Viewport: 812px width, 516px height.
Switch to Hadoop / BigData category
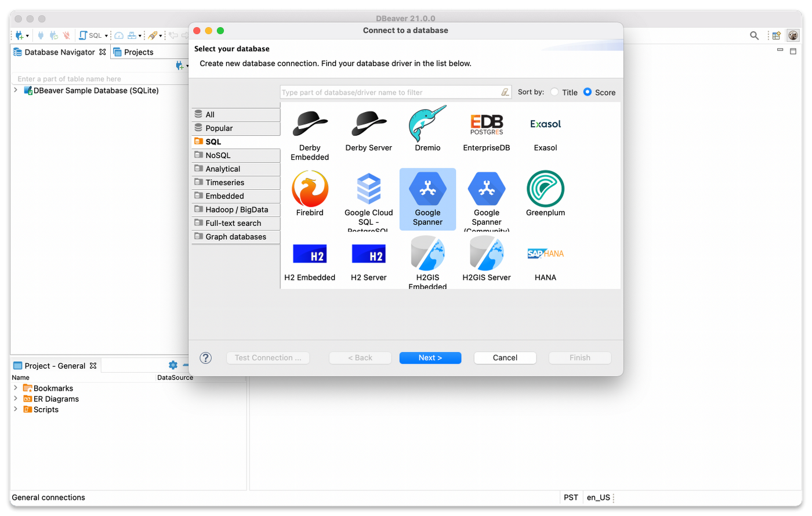click(236, 210)
